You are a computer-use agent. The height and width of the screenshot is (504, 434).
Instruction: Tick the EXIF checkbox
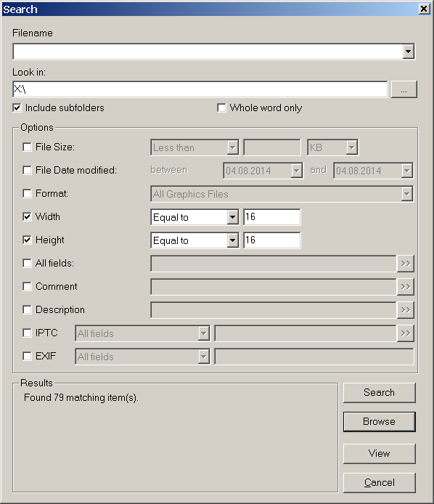pyautogui.click(x=27, y=356)
